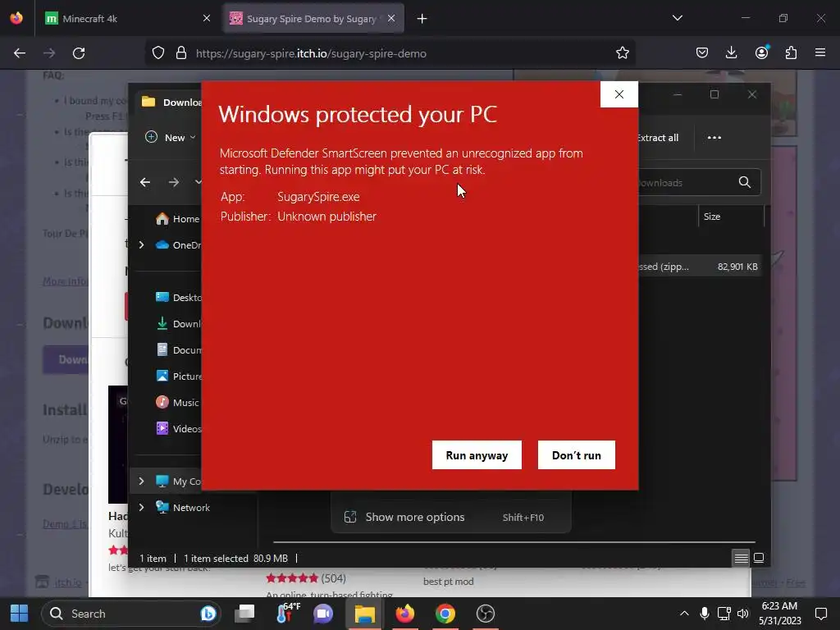Open volume speaker tray icon
The width and height of the screenshot is (840, 630).
(743, 614)
